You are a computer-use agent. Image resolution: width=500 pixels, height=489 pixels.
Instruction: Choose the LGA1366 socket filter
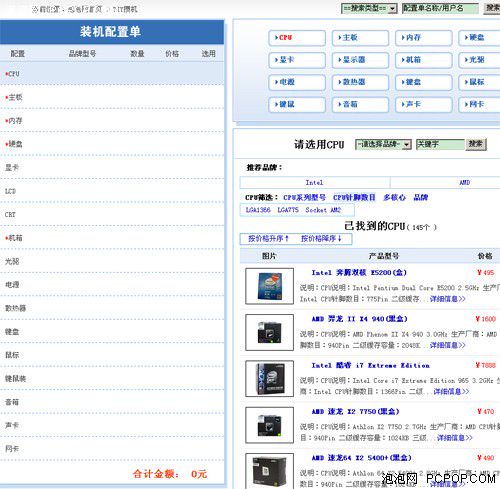point(258,210)
